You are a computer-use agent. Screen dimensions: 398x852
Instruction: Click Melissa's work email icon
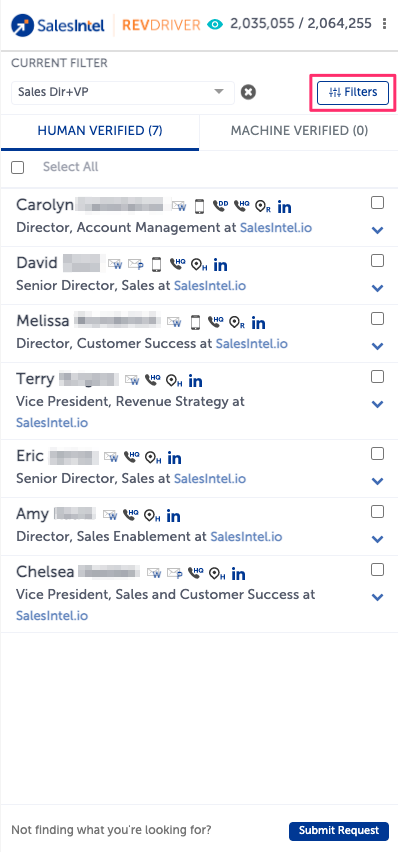tap(174, 322)
